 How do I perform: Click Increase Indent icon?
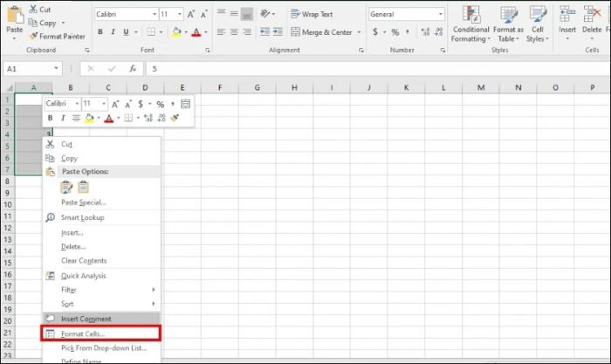click(278, 32)
